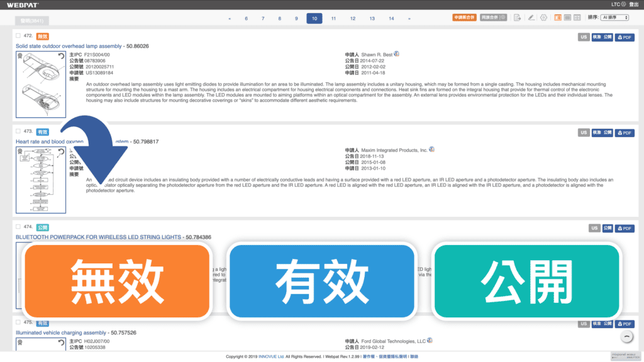
Task: Expand the circular arrow control at bottom right
Action: (626, 337)
